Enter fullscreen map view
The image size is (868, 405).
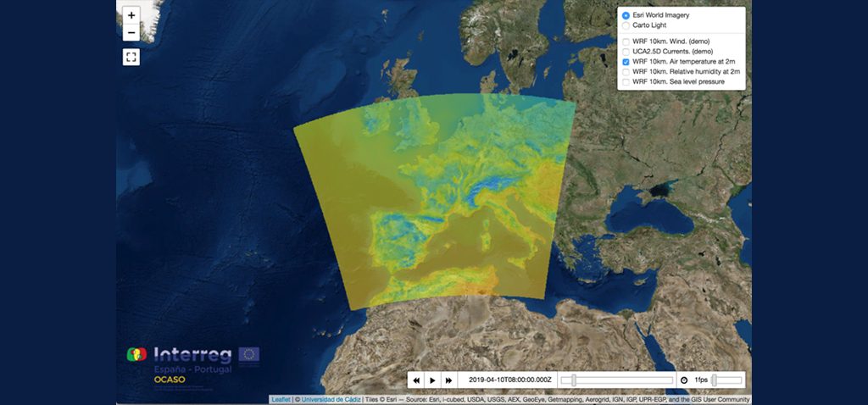click(131, 57)
